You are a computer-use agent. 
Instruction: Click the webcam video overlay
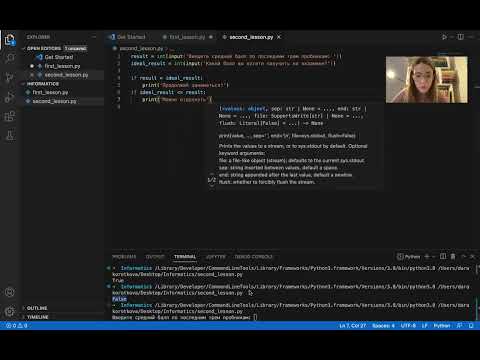pos(427,79)
